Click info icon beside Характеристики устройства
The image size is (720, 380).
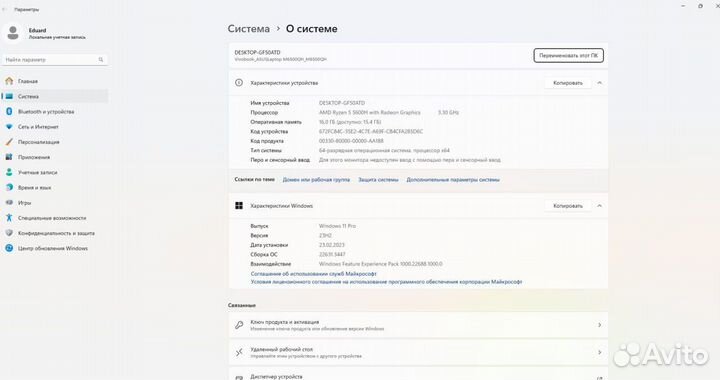[x=239, y=83]
